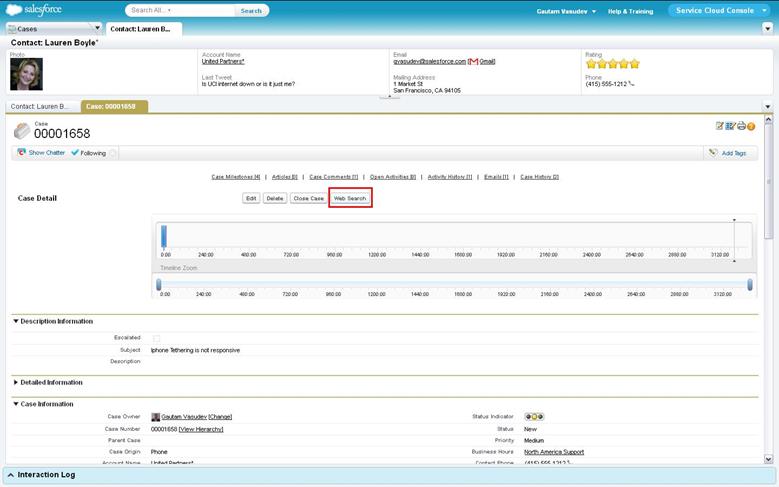
Task: Click the phone dial icon beside phone number
Action: coord(631,83)
